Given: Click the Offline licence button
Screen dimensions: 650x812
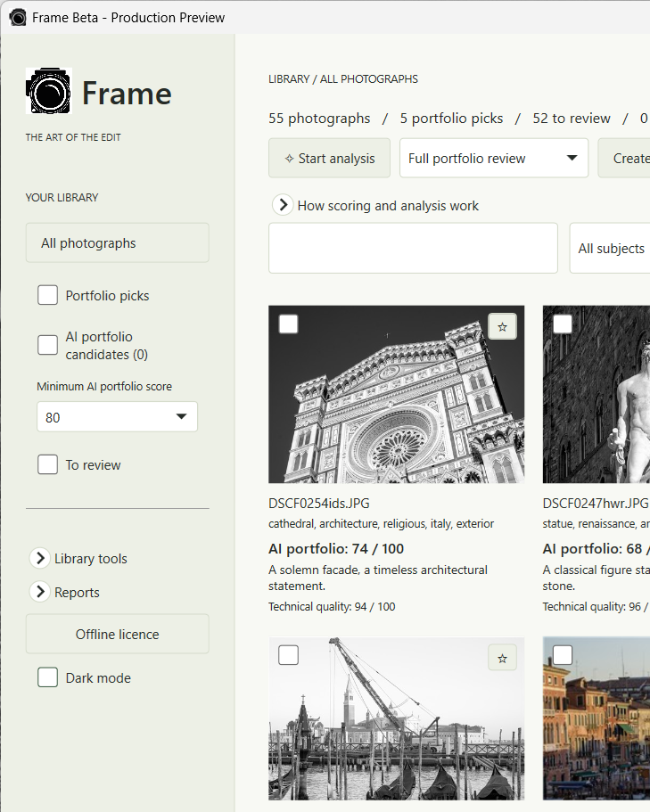Looking at the screenshot, I should [x=118, y=634].
